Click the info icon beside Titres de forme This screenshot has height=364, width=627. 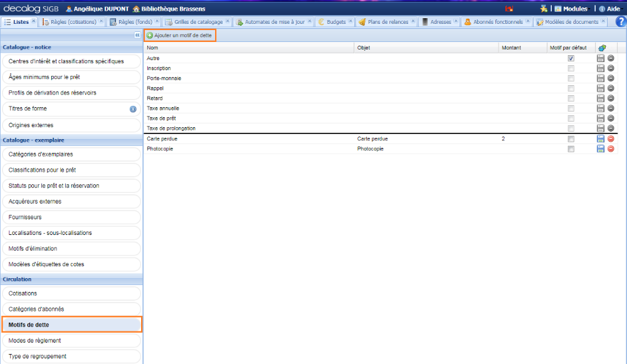pos(133,109)
